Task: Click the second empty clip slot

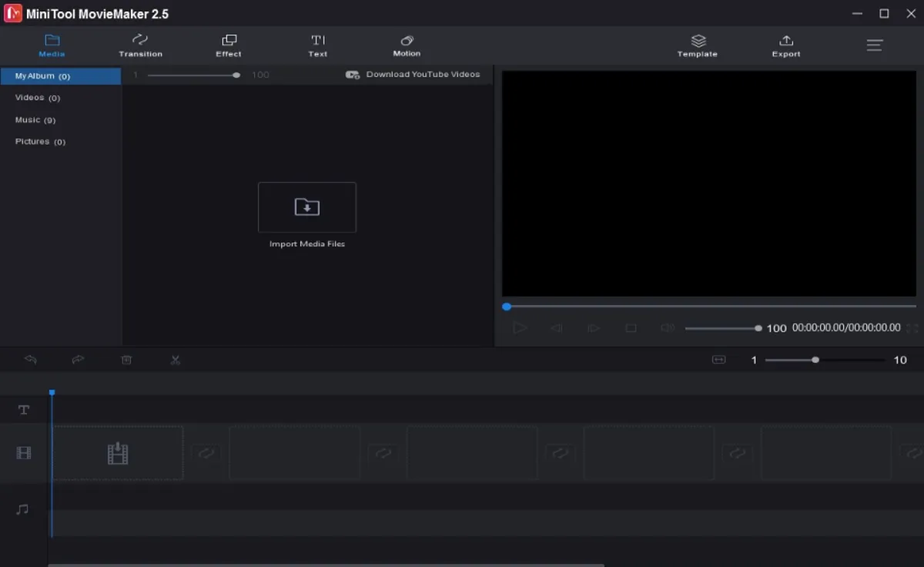Action: [295, 453]
